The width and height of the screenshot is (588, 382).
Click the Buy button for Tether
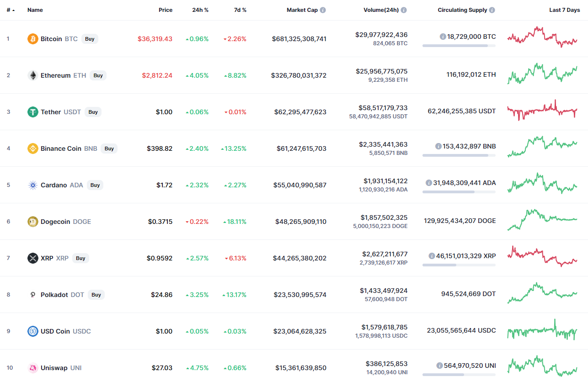(x=93, y=112)
